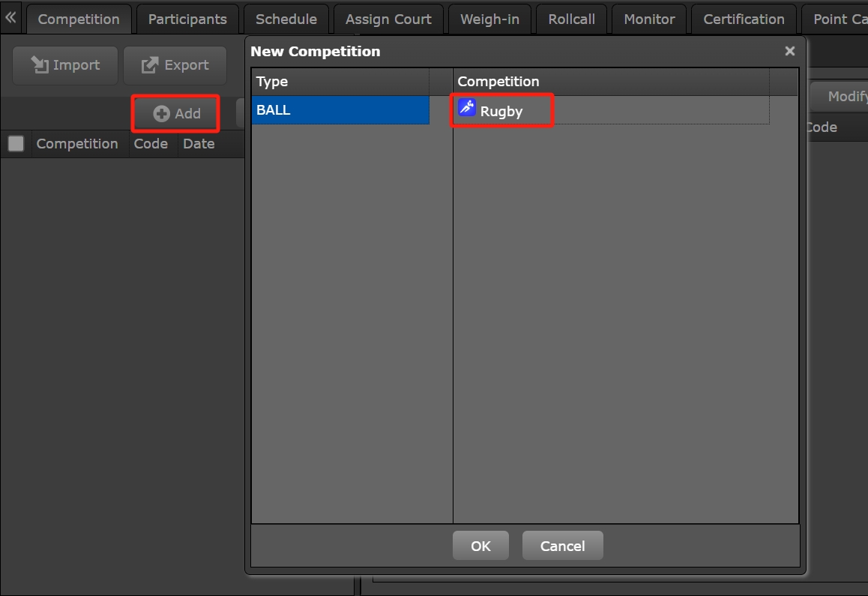Click the Type column header
Image resolution: width=868 pixels, height=596 pixels.
340,82
